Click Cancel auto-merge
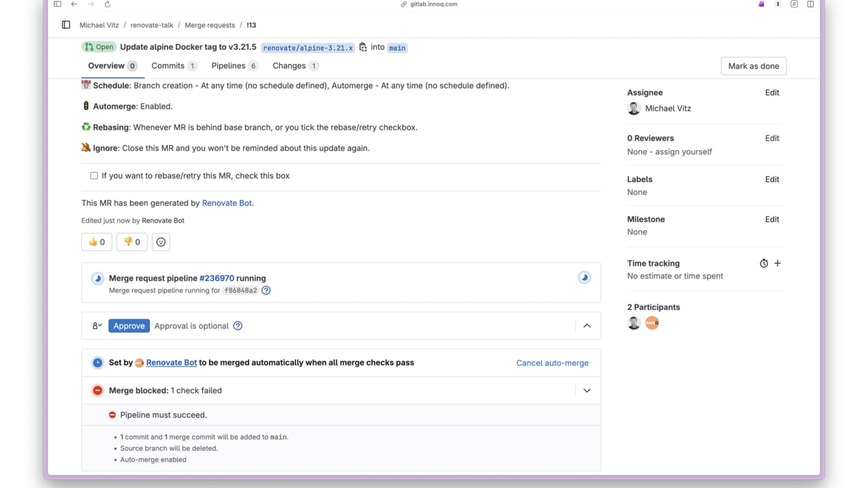This screenshot has height=488, width=868. 552,363
